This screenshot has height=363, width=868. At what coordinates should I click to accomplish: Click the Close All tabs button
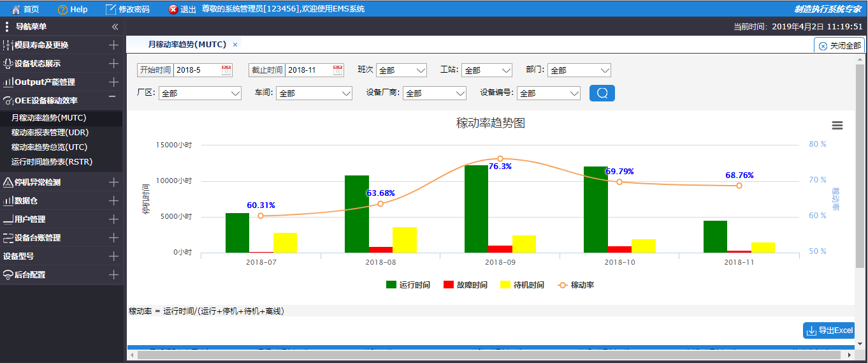coord(839,46)
